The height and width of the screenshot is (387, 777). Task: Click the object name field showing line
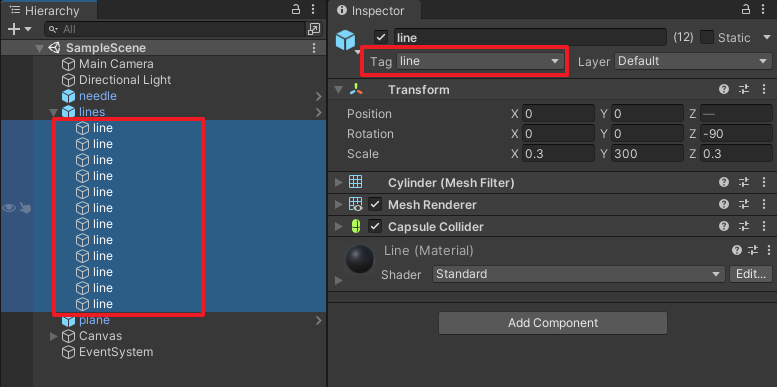point(530,37)
